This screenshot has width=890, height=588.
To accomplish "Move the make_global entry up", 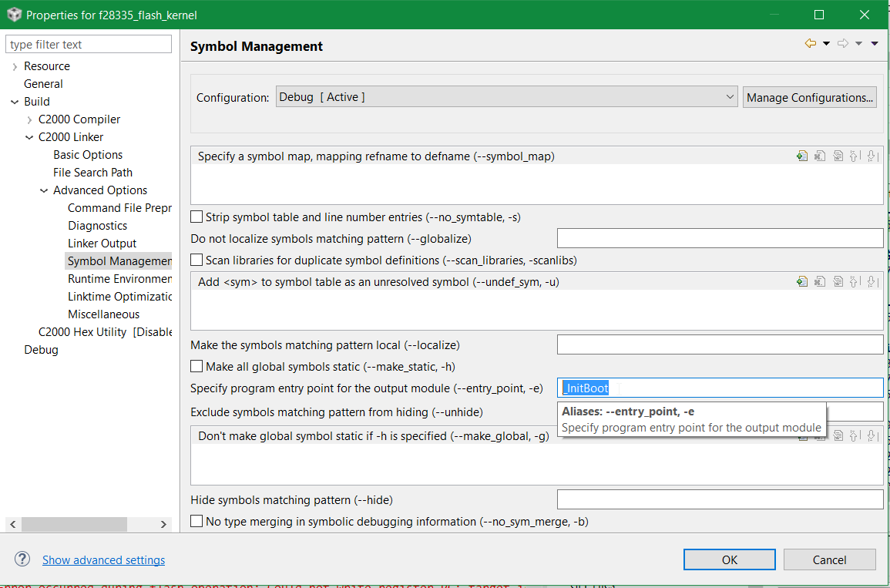I will coord(854,436).
